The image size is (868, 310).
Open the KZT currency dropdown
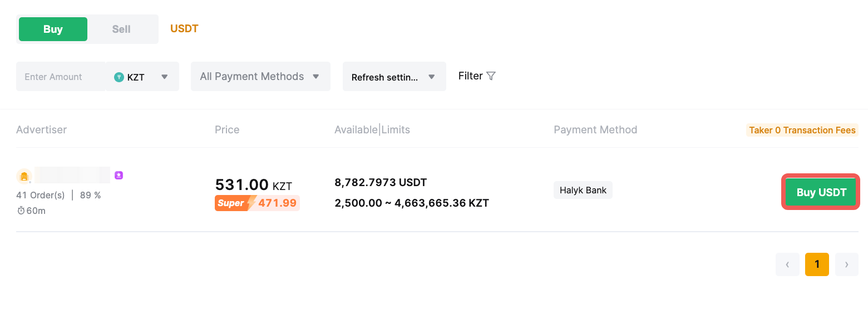pos(142,77)
